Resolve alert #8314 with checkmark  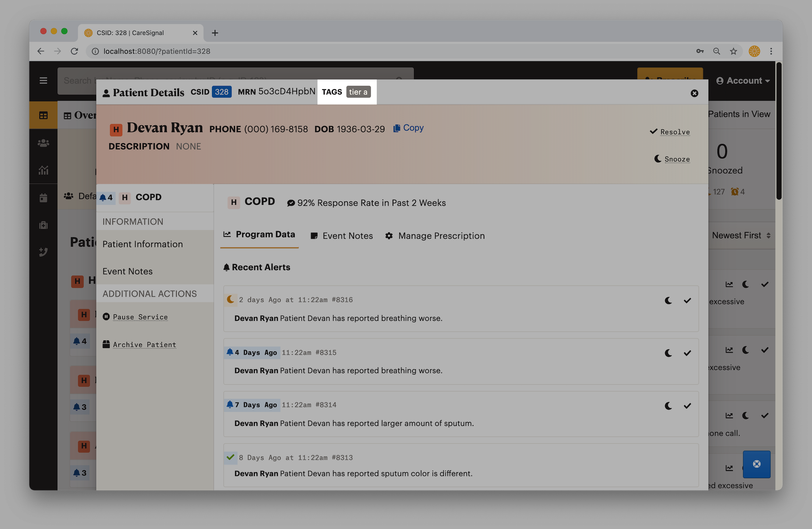[687, 406]
